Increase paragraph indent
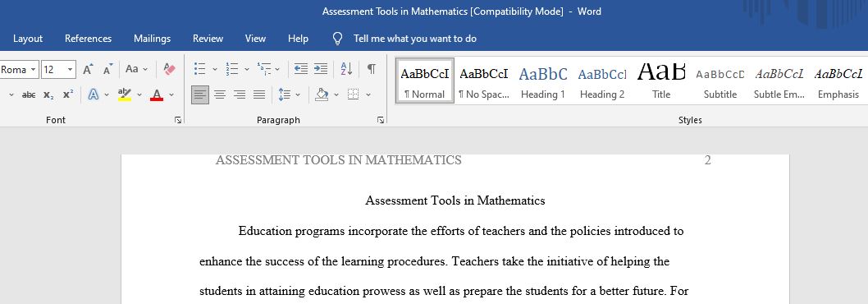The width and height of the screenshot is (868, 304). pos(321,69)
